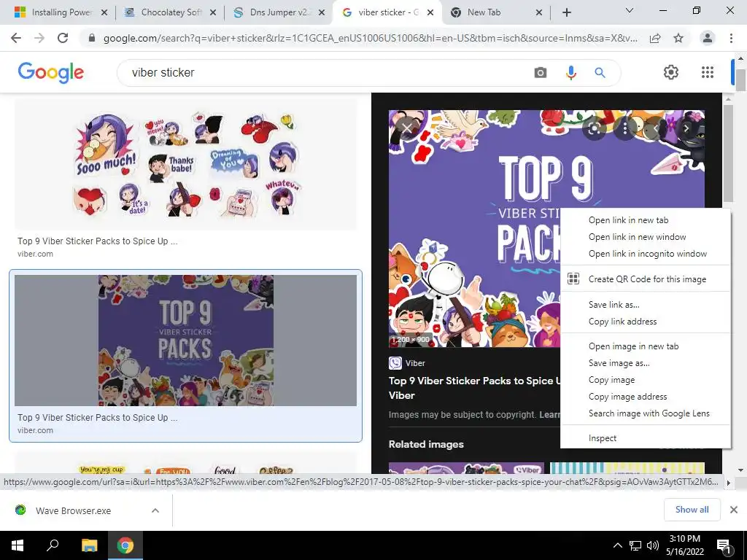The image size is (747, 560).
Task: Open Chrome three-dot menu
Action: 731,38
